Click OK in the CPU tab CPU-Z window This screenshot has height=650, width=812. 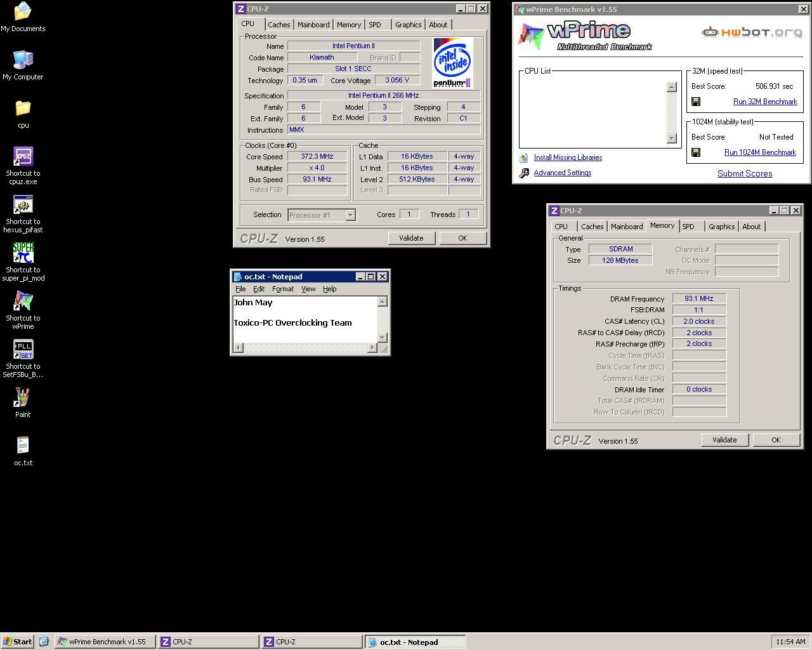click(462, 238)
